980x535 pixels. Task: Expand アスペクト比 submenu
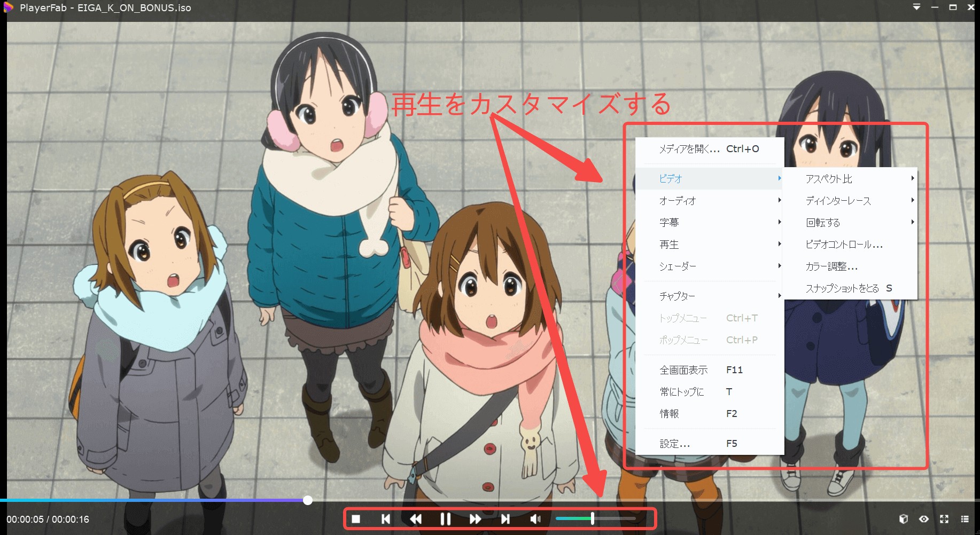(x=851, y=178)
